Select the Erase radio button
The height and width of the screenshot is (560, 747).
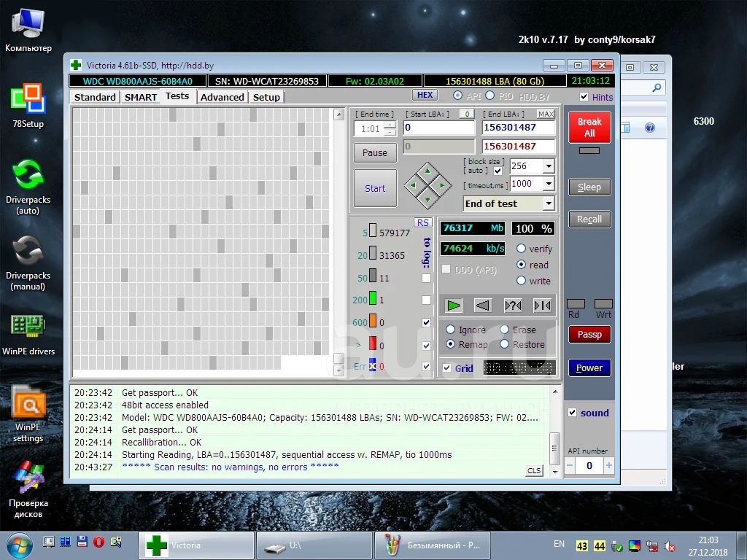[x=505, y=329]
